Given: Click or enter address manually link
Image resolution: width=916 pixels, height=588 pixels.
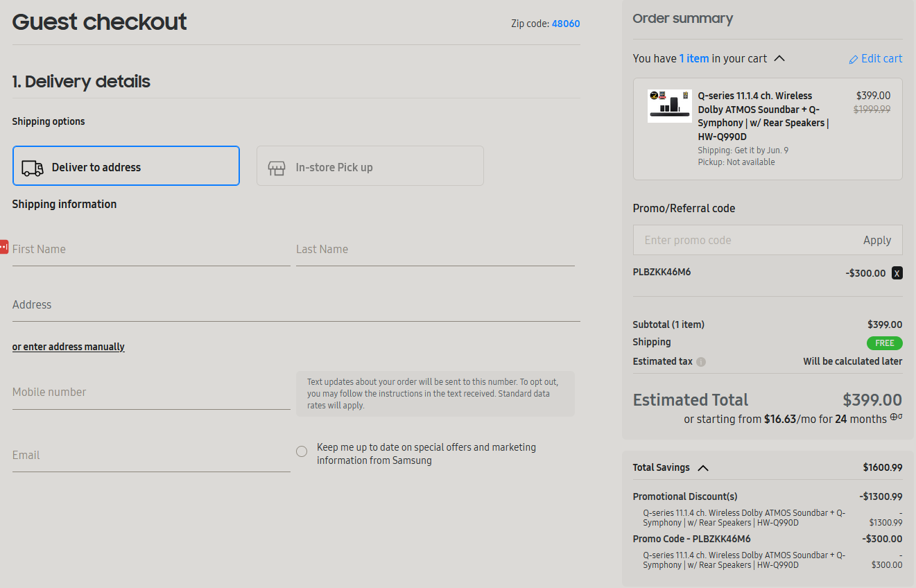Looking at the screenshot, I should (69, 347).
